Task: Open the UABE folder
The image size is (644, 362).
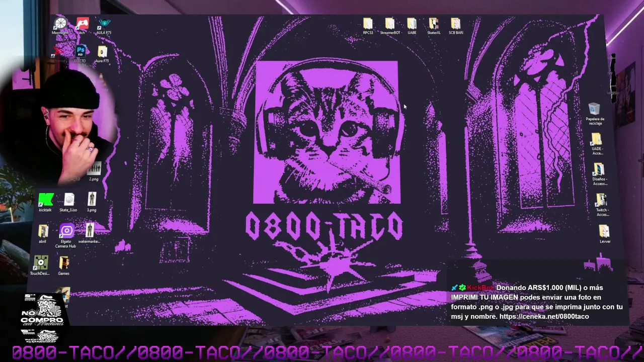Action: coord(412,26)
